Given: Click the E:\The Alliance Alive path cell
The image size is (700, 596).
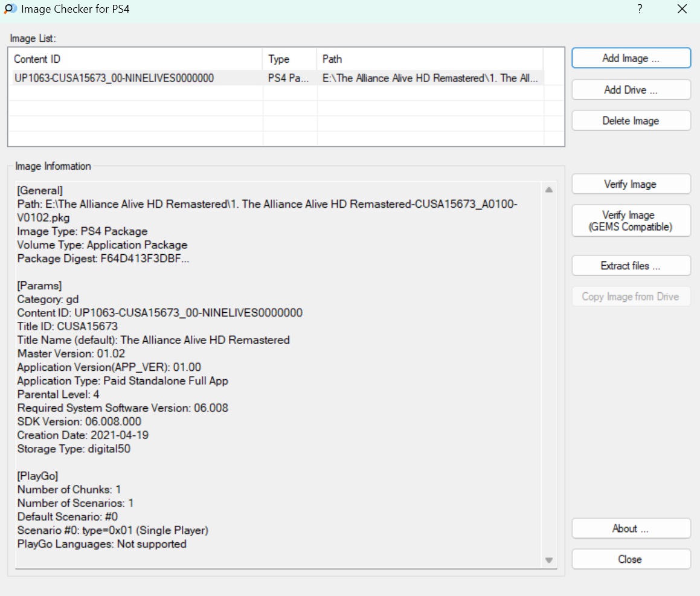Looking at the screenshot, I should click(x=429, y=78).
